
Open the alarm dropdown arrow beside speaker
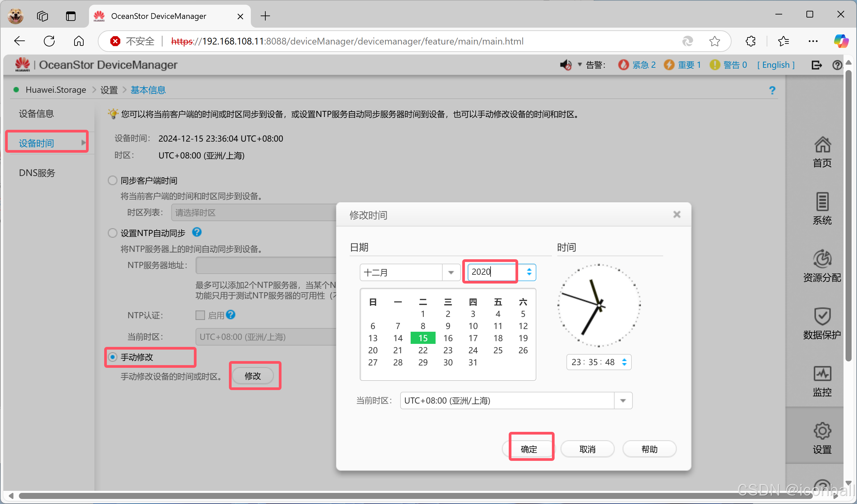tap(580, 64)
